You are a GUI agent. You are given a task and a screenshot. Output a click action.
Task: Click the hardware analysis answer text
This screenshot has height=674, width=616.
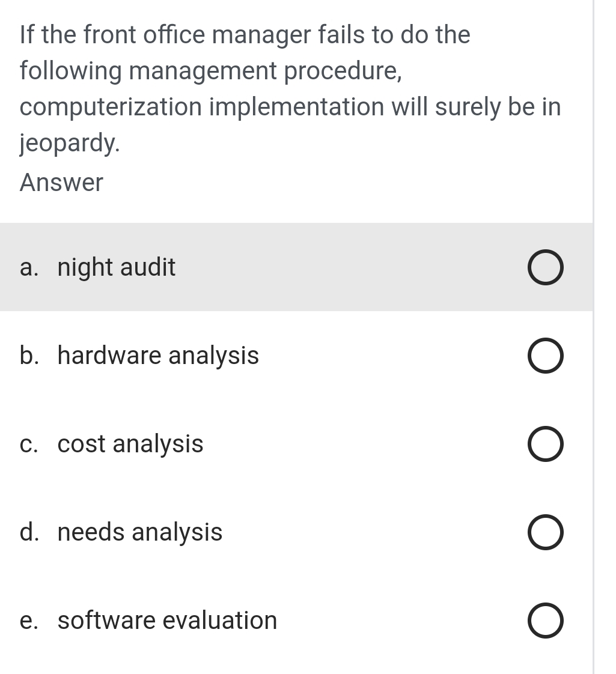pos(157,356)
